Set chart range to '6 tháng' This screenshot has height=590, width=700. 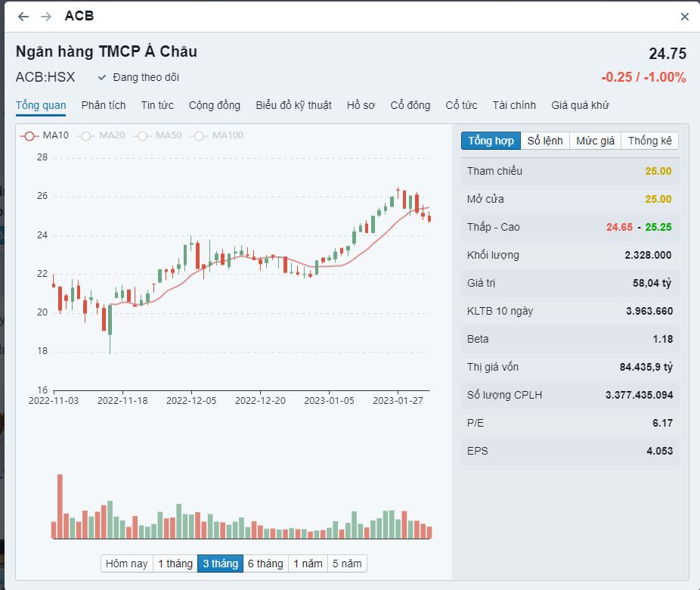click(265, 564)
